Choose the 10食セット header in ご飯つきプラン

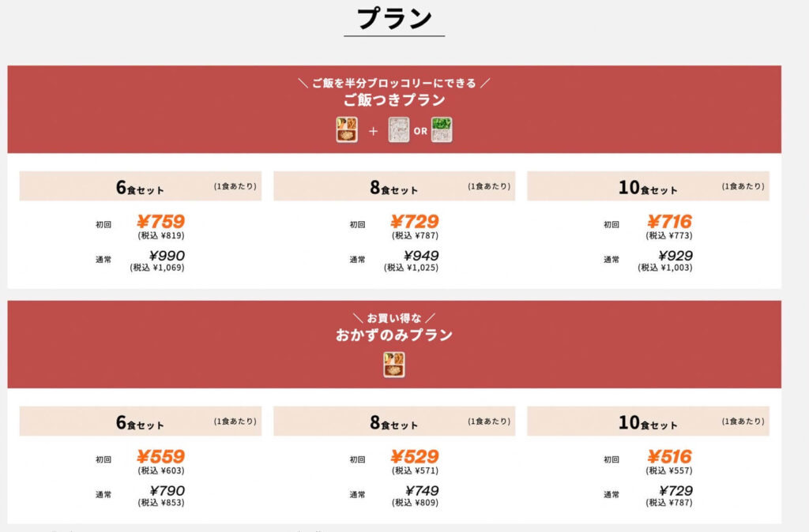pyautogui.click(x=648, y=188)
